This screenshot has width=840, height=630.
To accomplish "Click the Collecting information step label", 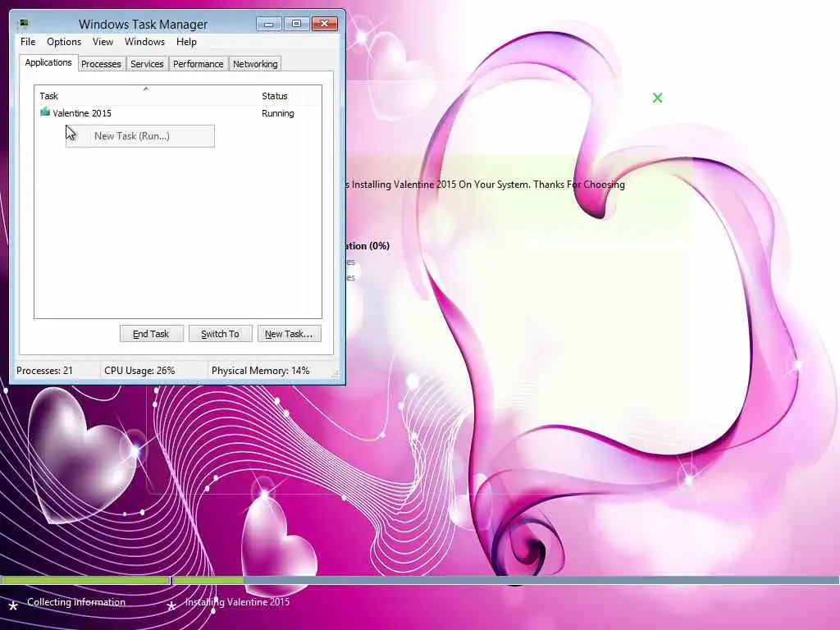I will (x=76, y=602).
